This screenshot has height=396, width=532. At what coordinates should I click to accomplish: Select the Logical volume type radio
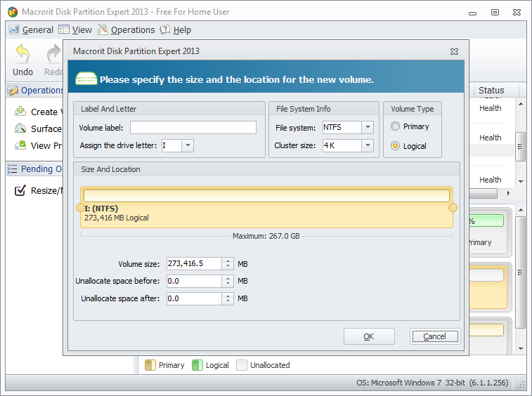tap(395, 146)
